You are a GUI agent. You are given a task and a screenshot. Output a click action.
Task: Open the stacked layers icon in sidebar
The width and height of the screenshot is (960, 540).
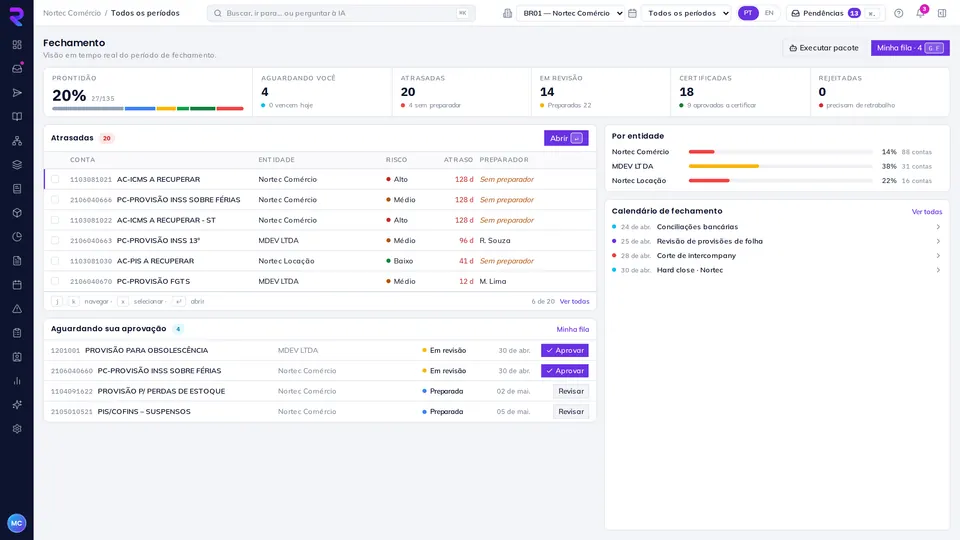(x=17, y=165)
